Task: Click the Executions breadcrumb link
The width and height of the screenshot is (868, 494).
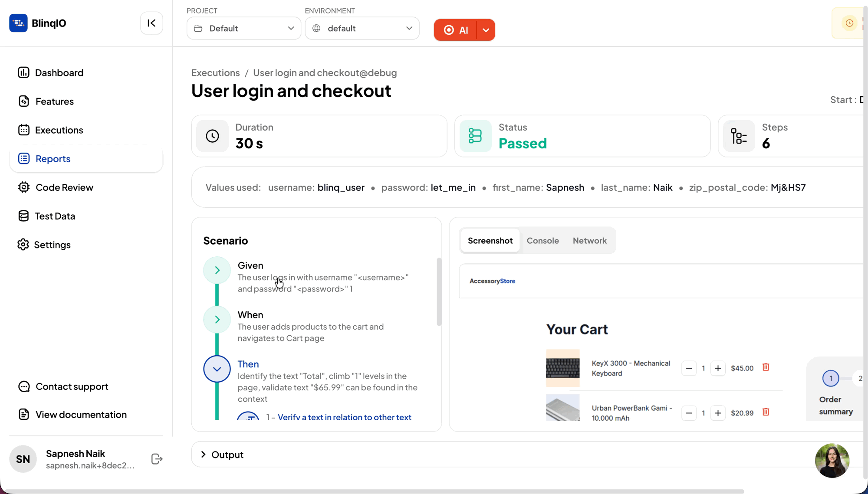Action: pyautogui.click(x=215, y=72)
